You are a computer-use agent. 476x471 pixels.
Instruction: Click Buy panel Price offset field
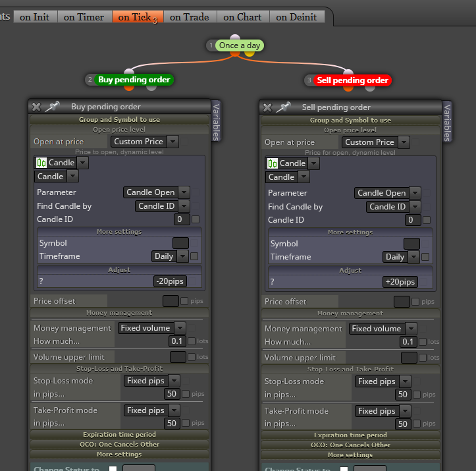click(x=171, y=301)
